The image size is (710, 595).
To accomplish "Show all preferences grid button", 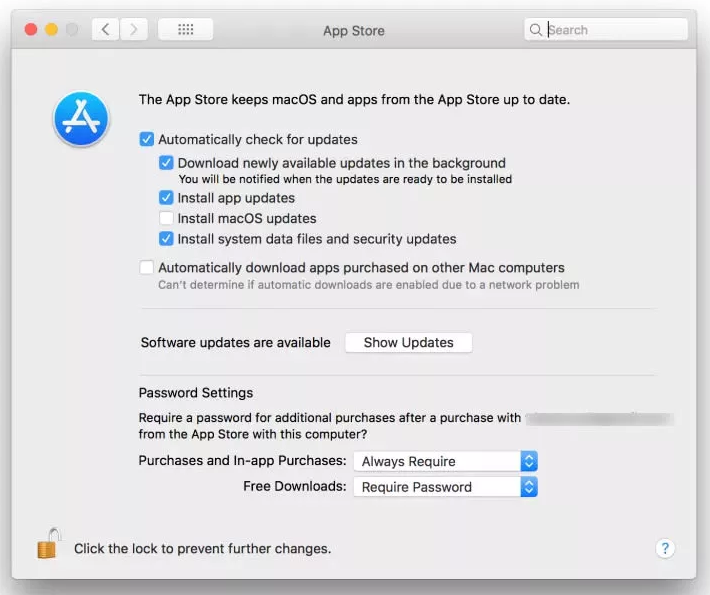I will pos(186,30).
